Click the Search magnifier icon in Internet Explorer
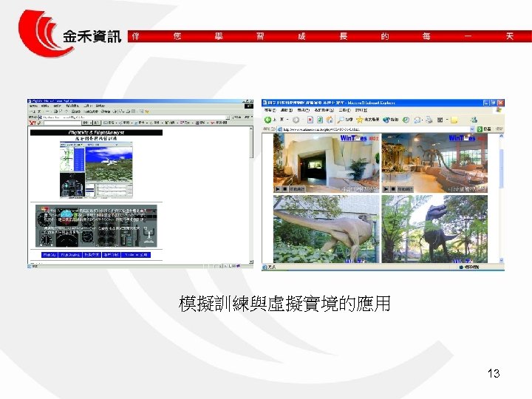The height and width of the screenshot is (399, 532). 341,120
